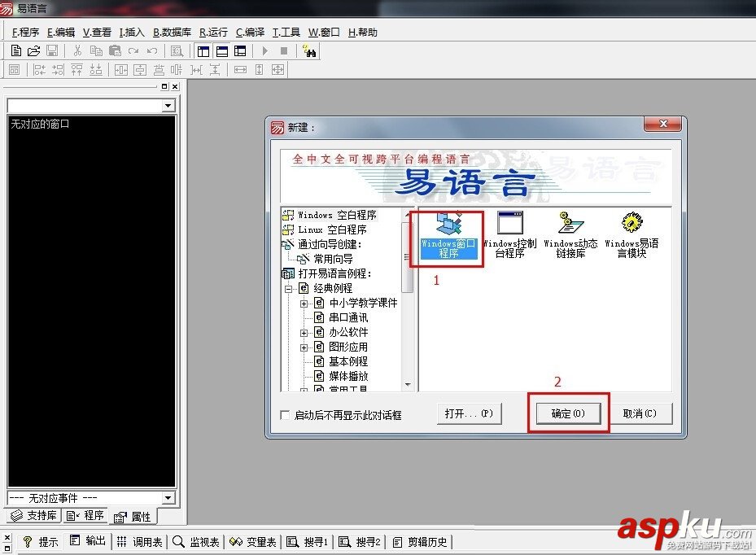Image resolution: width=756 pixels, height=555 pixels.
Task: Select the Windows动态链接库 project icon
Action: pos(570,235)
